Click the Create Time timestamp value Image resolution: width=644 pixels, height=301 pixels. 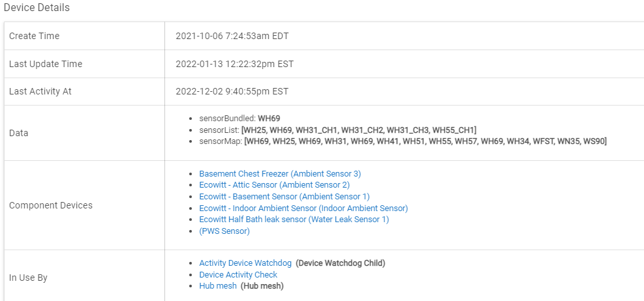click(x=232, y=36)
